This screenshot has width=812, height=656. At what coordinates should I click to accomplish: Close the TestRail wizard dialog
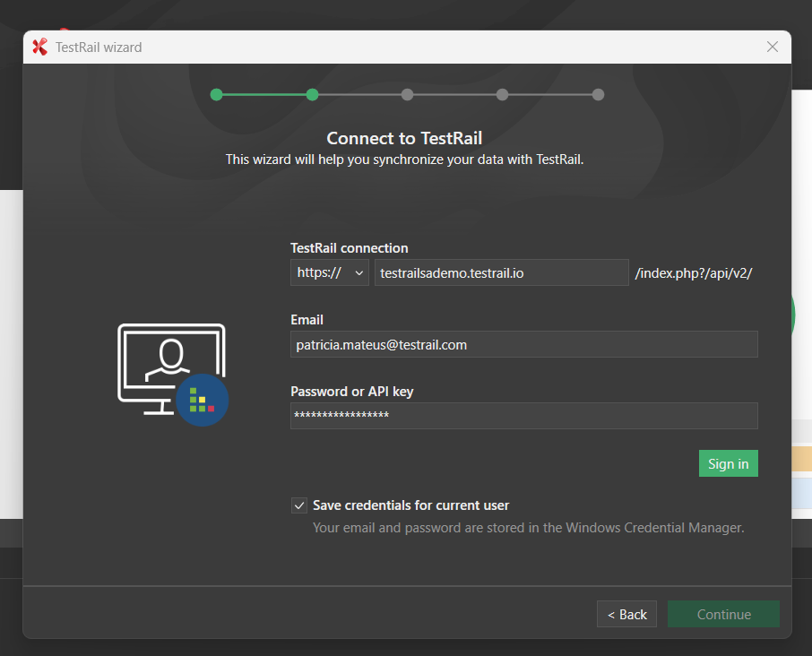[x=772, y=47]
